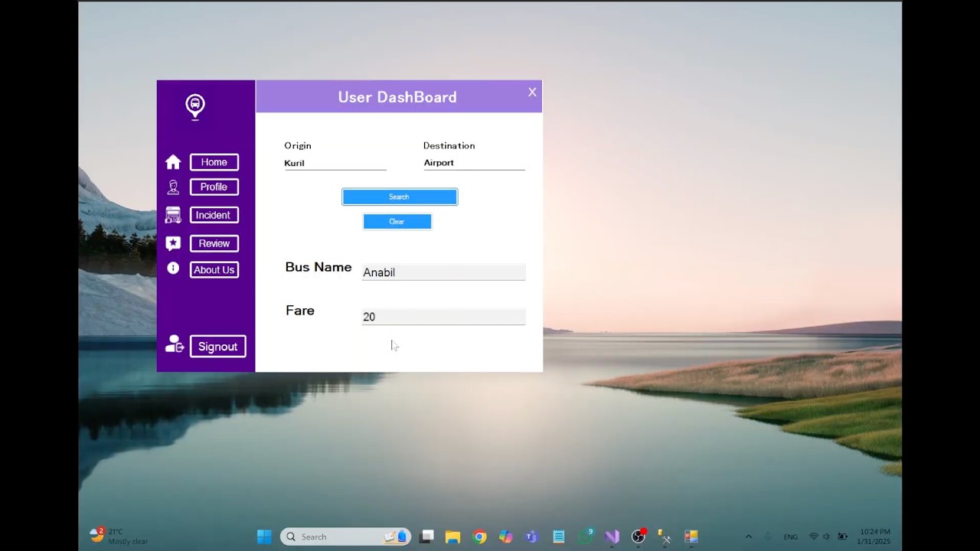Open the About Us page
The height and width of the screenshot is (551, 980).
214,269
